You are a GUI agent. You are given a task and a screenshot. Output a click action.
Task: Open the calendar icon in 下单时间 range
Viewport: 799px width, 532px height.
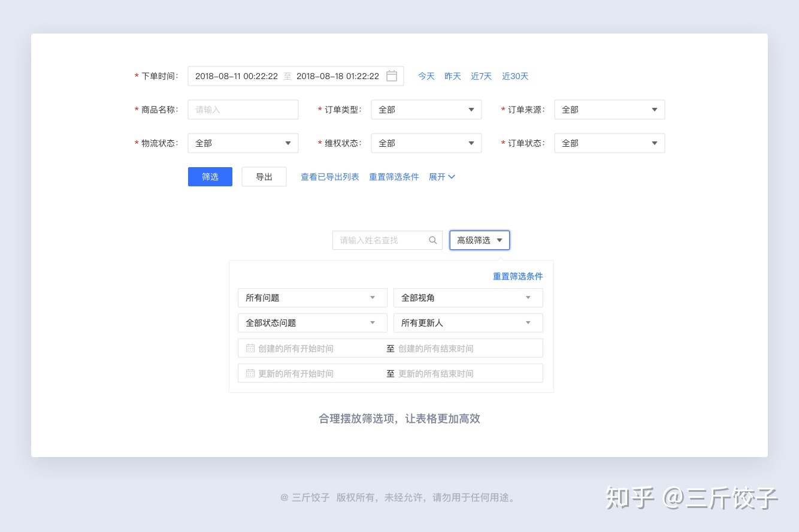[391, 76]
